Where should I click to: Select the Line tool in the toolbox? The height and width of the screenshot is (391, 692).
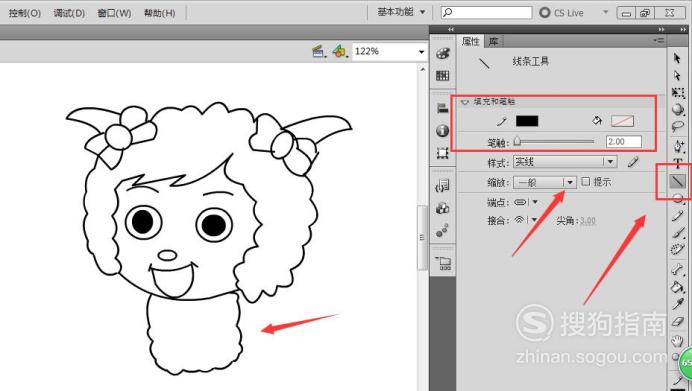pos(677,181)
